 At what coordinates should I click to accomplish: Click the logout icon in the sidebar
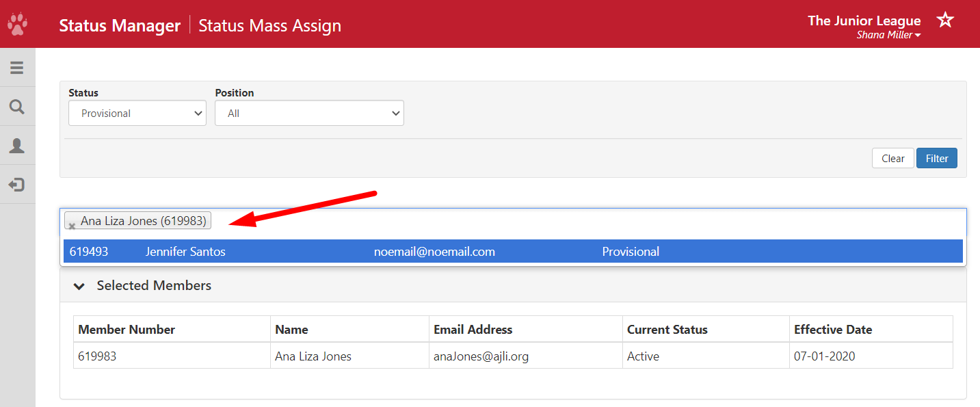[17, 185]
